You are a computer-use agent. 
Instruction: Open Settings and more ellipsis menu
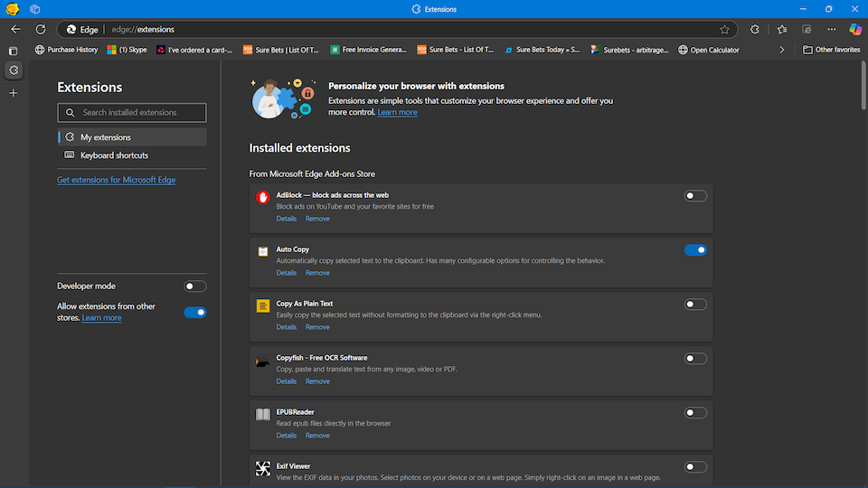(x=832, y=29)
